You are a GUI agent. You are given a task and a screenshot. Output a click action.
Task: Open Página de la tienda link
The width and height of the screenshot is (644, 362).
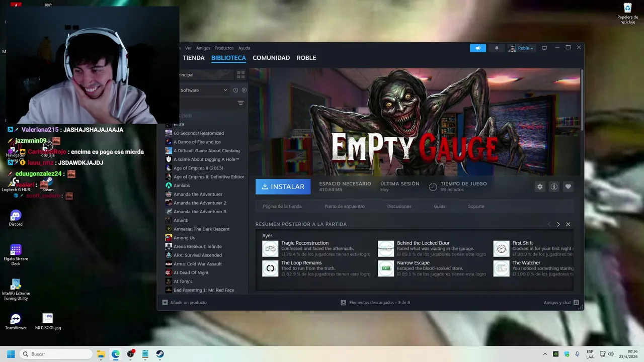pos(282,206)
